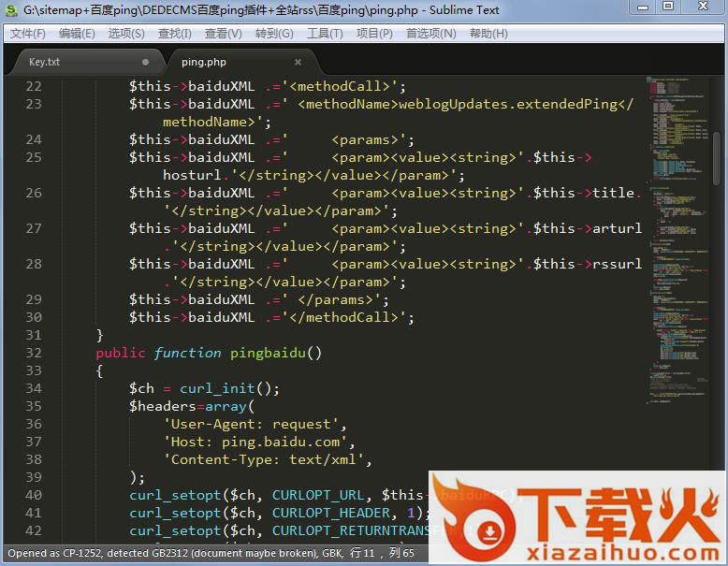728x566 pixels.
Task: Maximize the Sublime Text window
Action: 667,7
